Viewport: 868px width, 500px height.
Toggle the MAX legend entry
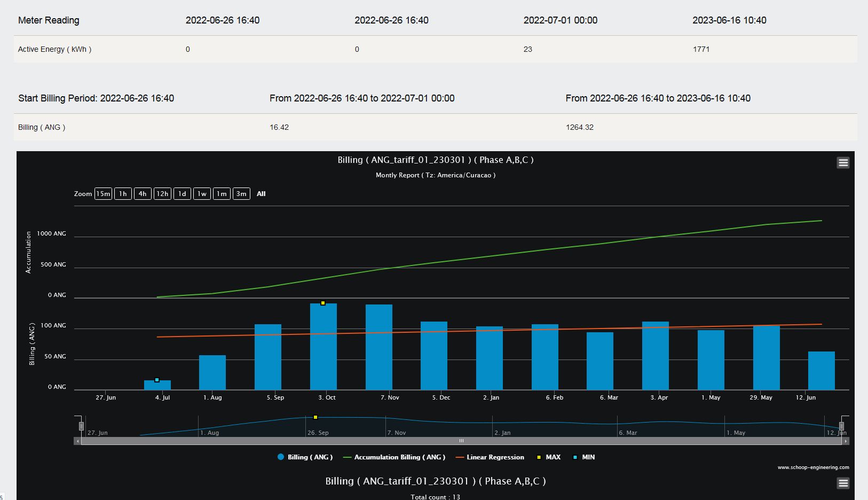click(x=549, y=457)
